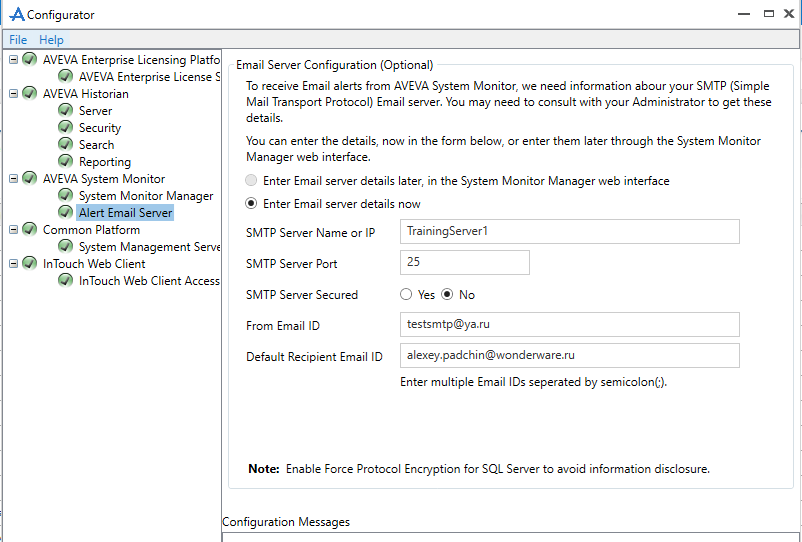Screen dimensions: 802x542
Task: Click the Configurator app logo icon
Action: click(17, 14)
